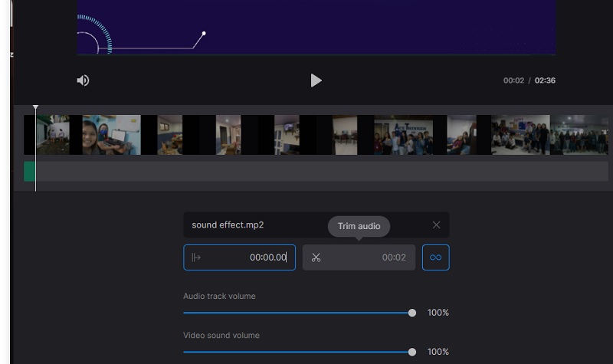This screenshot has height=364, width=613.
Task: Click the first timeline thumbnail of people outdoors
Action: (53, 135)
